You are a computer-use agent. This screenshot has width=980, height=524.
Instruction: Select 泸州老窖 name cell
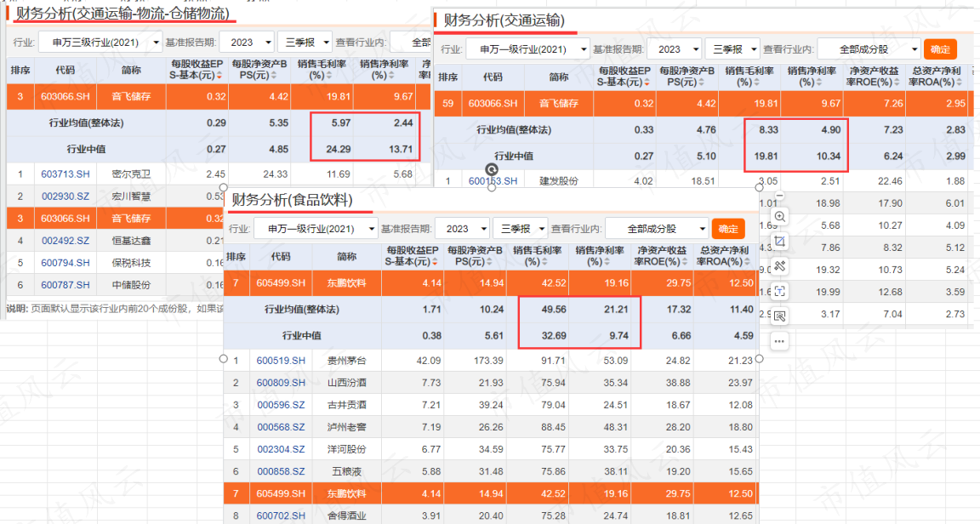click(347, 427)
